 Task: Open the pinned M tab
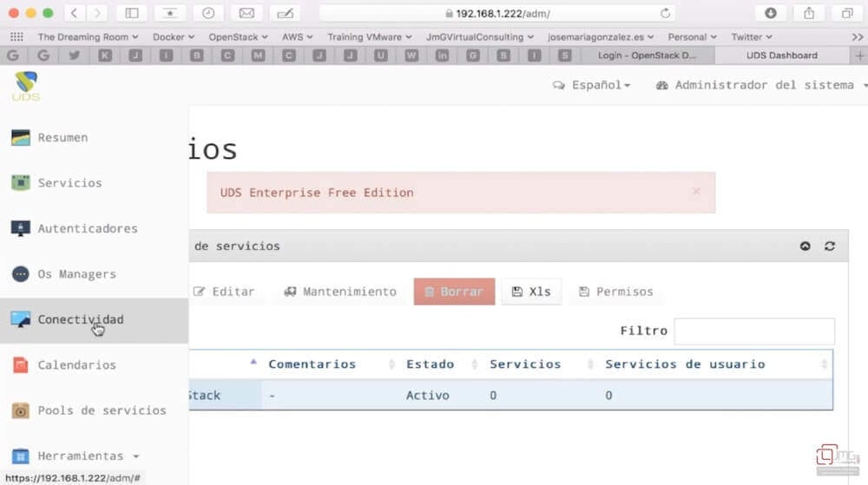click(x=258, y=56)
